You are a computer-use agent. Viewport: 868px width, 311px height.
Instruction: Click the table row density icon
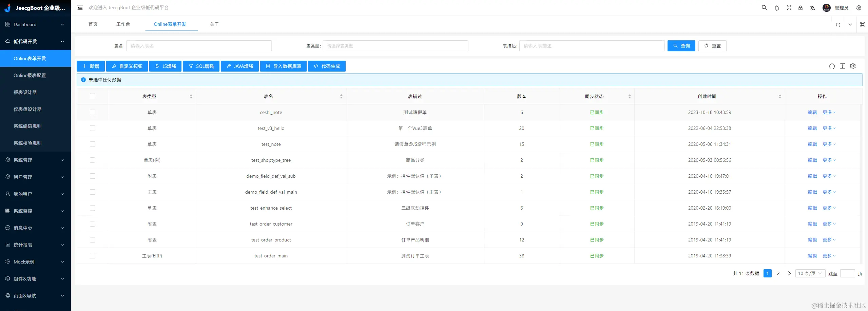tap(843, 66)
